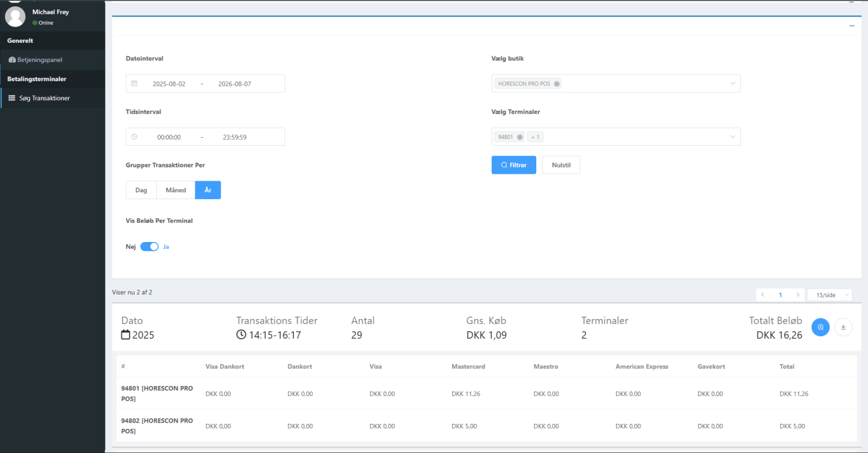This screenshot has height=453, width=868.
Task: Group transactions by Dag
Action: pos(141,190)
